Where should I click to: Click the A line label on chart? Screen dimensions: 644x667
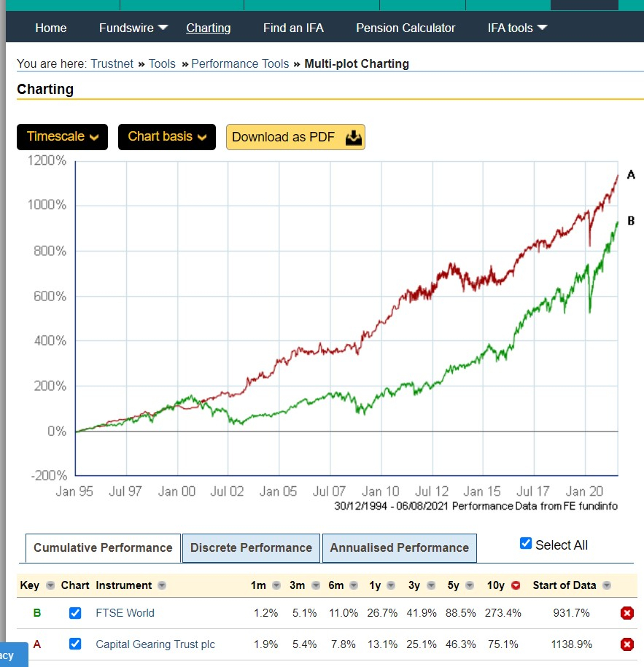(631, 174)
